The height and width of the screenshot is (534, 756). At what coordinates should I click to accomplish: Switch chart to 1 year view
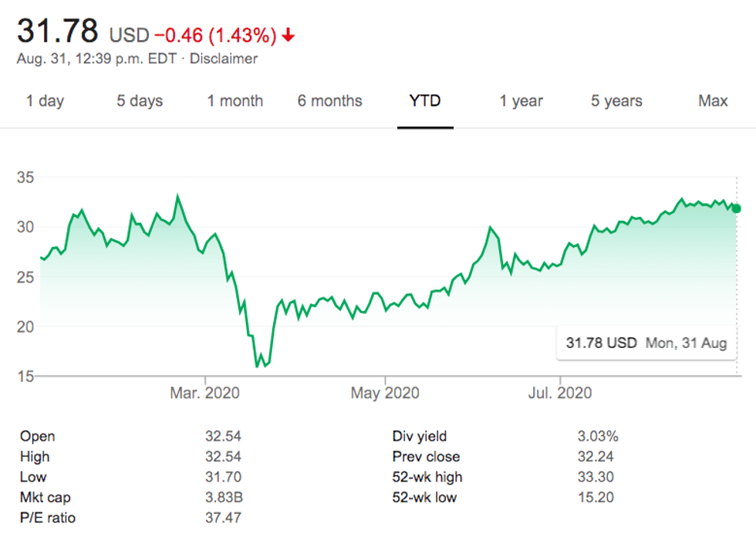click(x=521, y=101)
